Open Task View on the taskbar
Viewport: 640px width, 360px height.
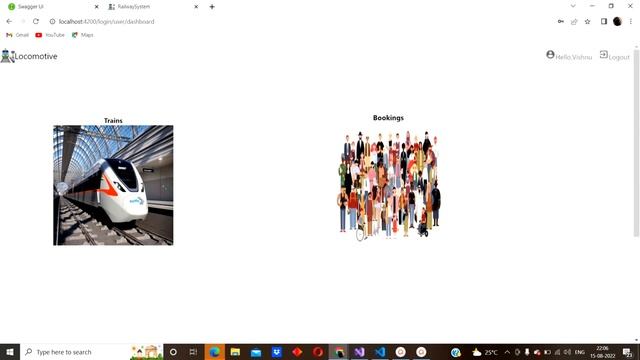(x=193, y=352)
